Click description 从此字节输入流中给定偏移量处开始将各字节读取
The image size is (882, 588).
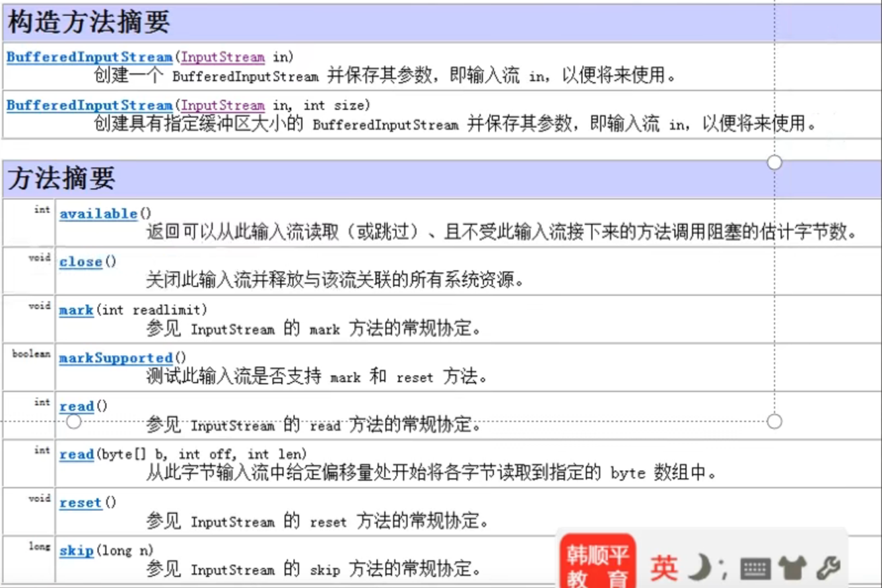(431, 473)
